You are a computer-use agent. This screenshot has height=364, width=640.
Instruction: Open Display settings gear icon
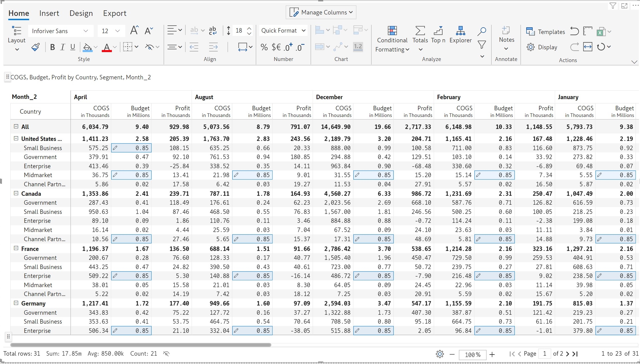click(x=530, y=47)
